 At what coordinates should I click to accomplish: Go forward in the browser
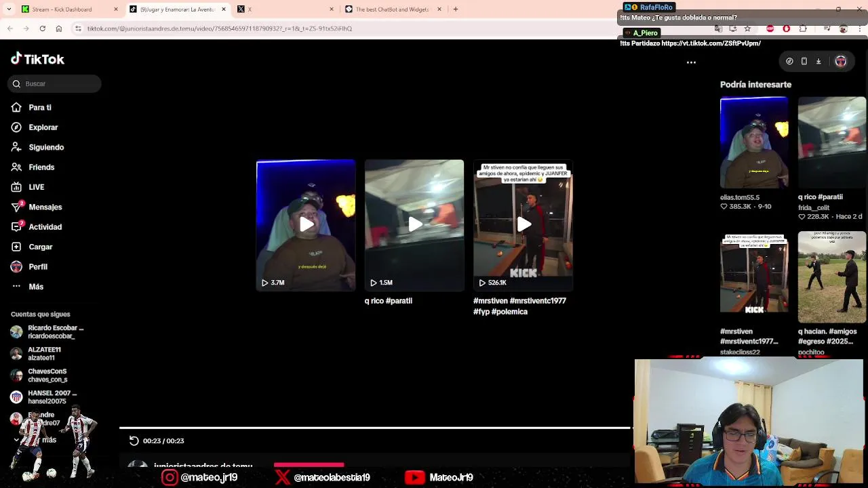(x=26, y=28)
